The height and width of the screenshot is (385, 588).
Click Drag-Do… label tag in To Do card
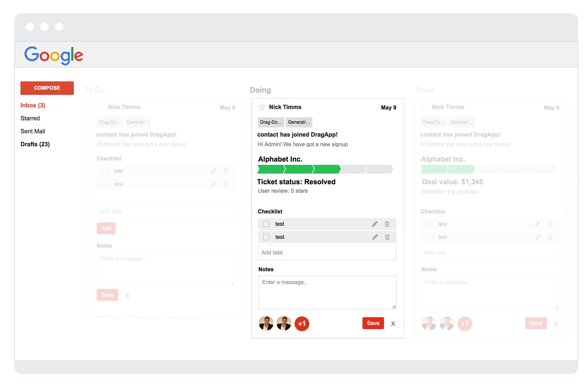[110, 122]
